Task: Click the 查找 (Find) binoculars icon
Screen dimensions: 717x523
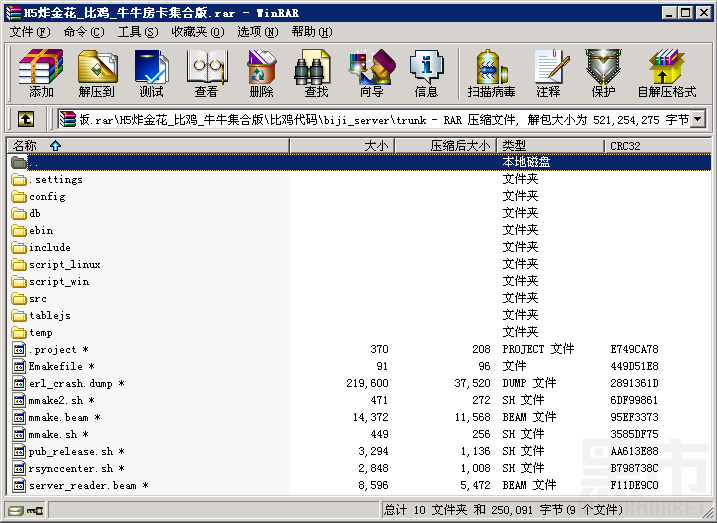Action: (312, 67)
